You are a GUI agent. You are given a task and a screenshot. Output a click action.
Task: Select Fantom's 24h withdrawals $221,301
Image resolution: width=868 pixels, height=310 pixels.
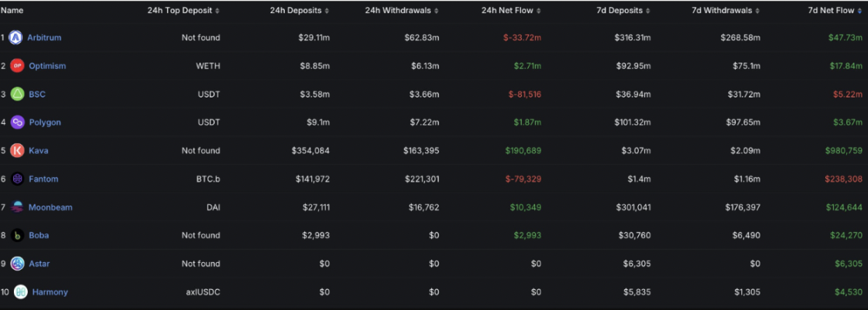[x=421, y=179]
